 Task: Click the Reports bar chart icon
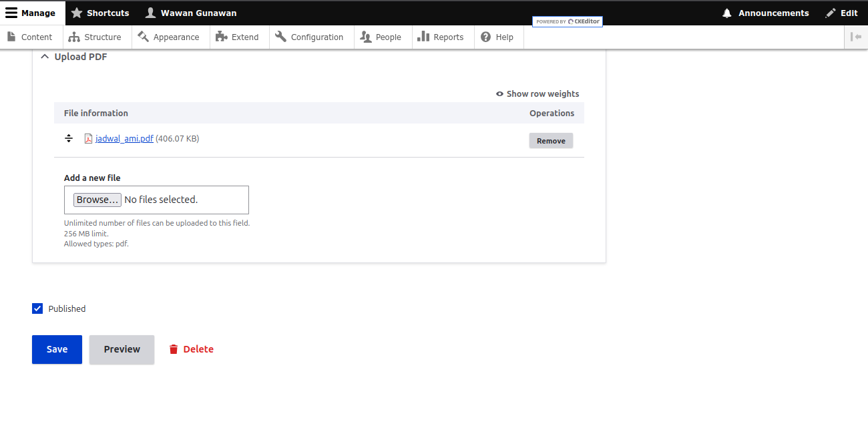pyautogui.click(x=423, y=37)
